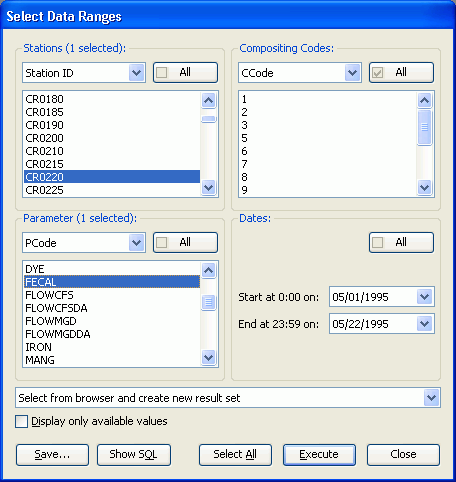The image size is (456, 482).
Task: Click the Execute button
Action: (x=319, y=454)
